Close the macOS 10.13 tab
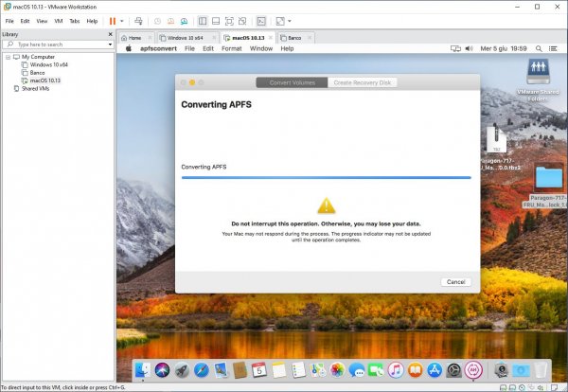The width and height of the screenshot is (568, 392). pos(270,38)
